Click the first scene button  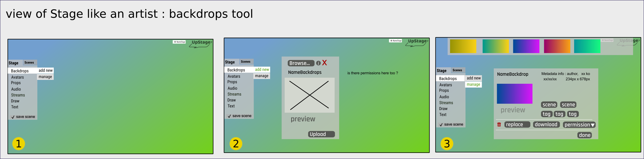549,105
